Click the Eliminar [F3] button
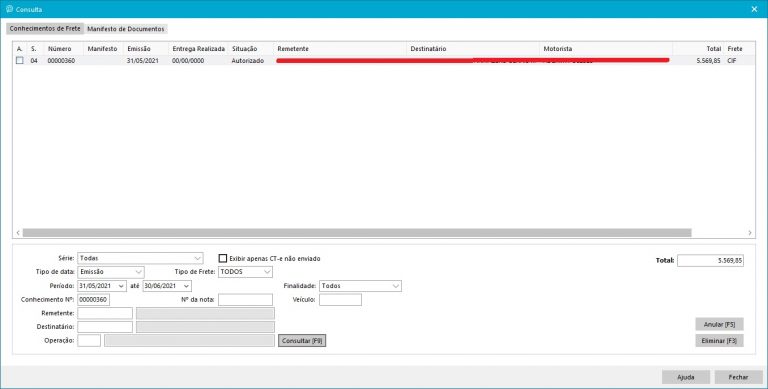The width and height of the screenshot is (768, 389). pyautogui.click(x=719, y=340)
